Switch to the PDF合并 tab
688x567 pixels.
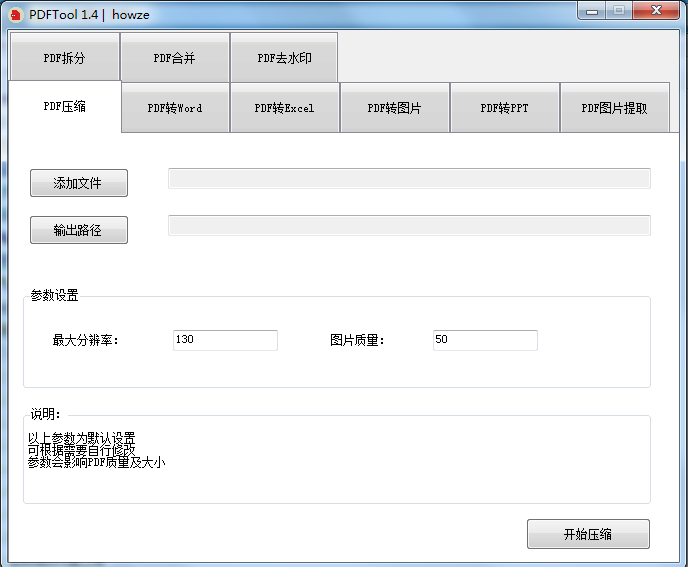tap(175, 57)
